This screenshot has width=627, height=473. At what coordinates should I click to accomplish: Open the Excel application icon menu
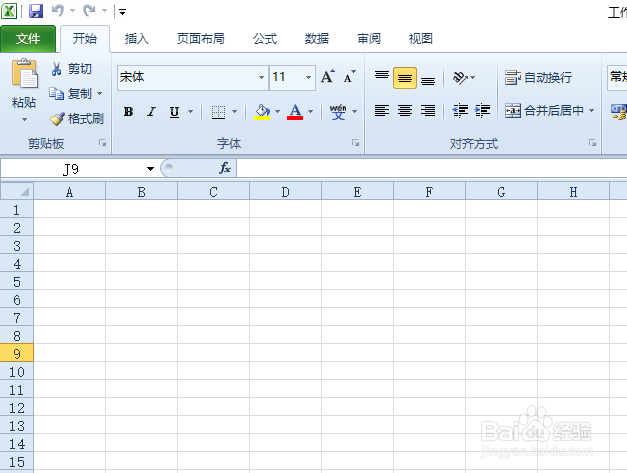click(9, 11)
